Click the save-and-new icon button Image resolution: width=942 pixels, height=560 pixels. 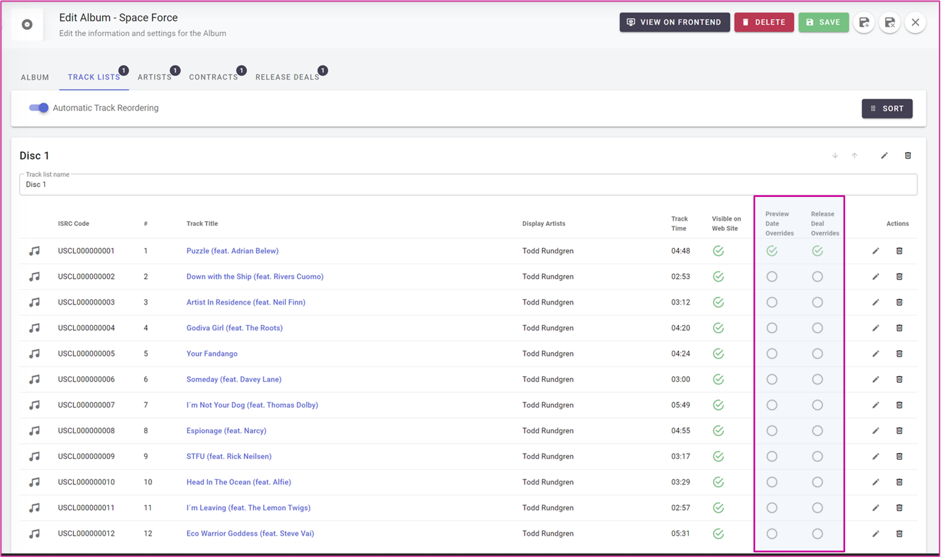[864, 23]
